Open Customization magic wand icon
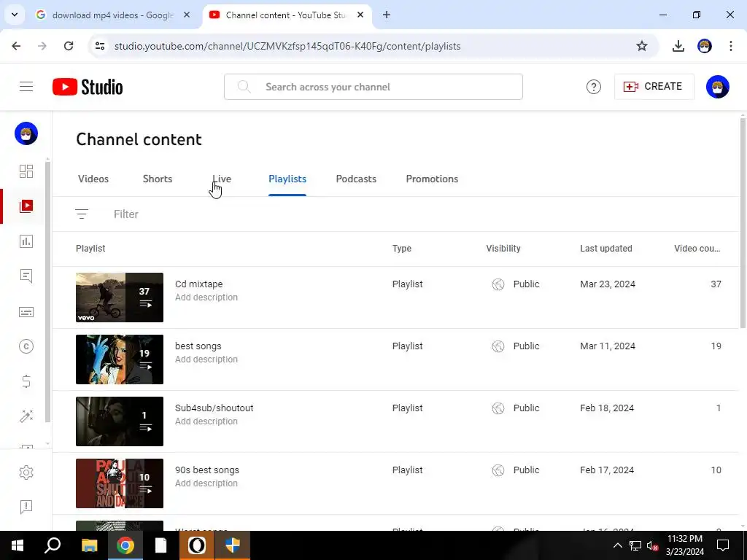Screen dimensions: 747x560 click(x=26, y=416)
